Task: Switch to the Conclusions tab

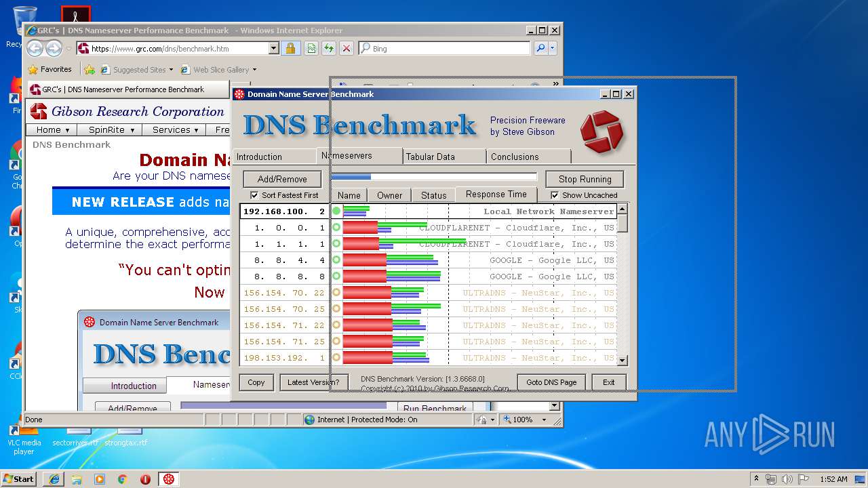Action: [x=529, y=157]
